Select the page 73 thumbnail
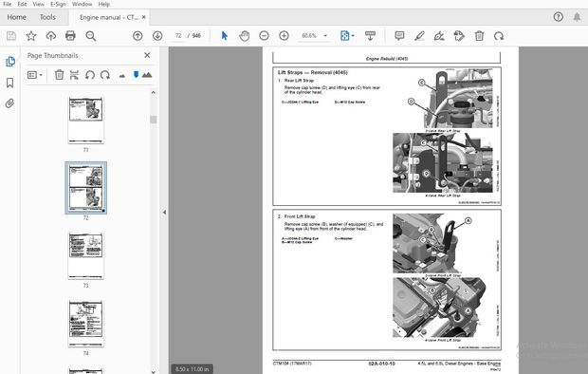This screenshot has width=588, height=374. coord(85,255)
